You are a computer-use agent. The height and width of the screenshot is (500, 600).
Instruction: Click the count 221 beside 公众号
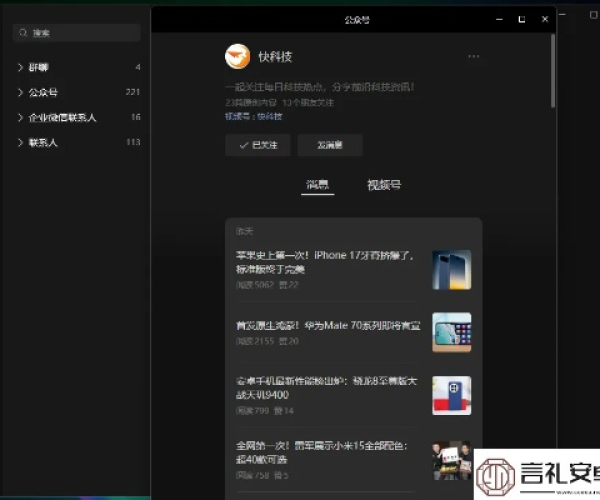(x=133, y=92)
